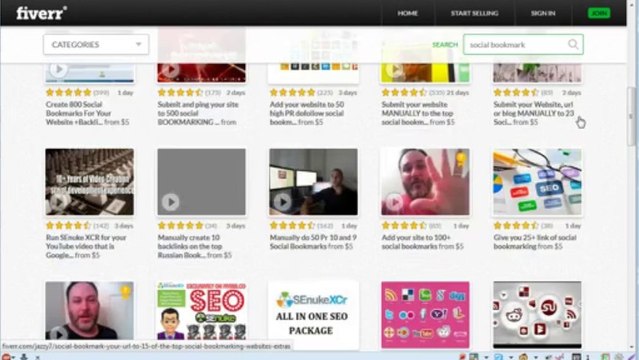Click SIGN IN in navigation bar
The height and width of the screenshot is (360, 639).
click(543, 13)
